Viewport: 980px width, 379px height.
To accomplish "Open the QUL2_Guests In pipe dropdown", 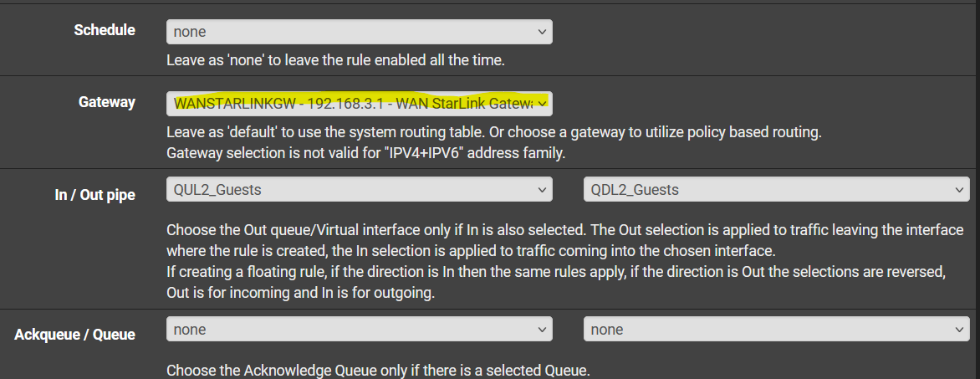I will 360,189.
